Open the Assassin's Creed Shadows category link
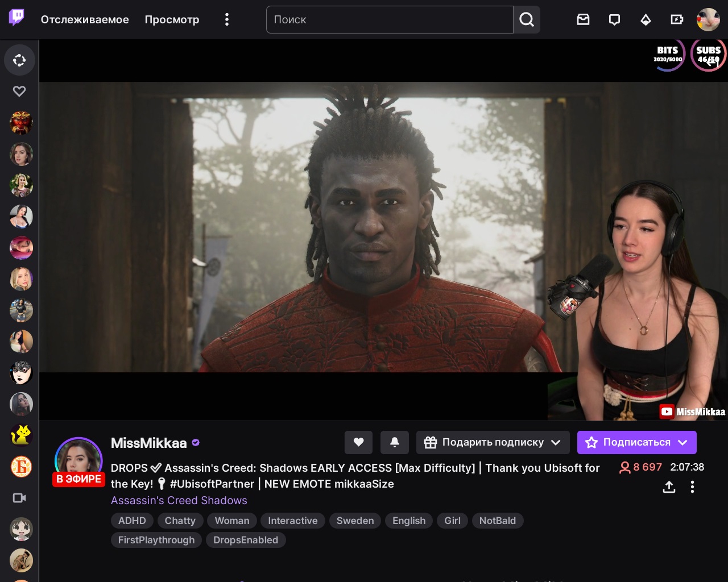 tap(179, 500)
